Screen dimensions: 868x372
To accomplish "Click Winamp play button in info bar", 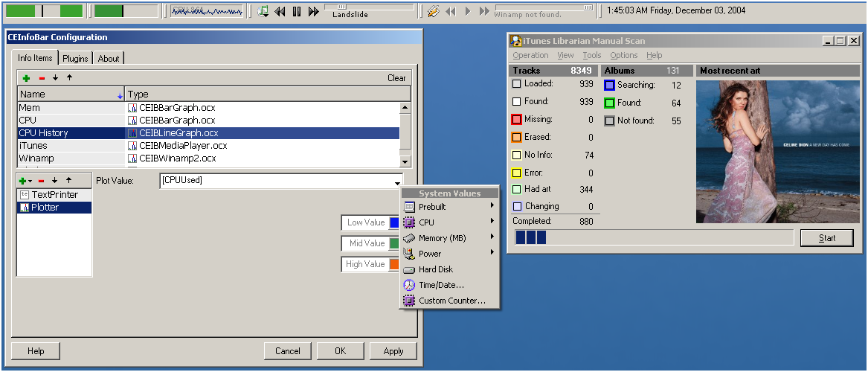I will (468, 11).
